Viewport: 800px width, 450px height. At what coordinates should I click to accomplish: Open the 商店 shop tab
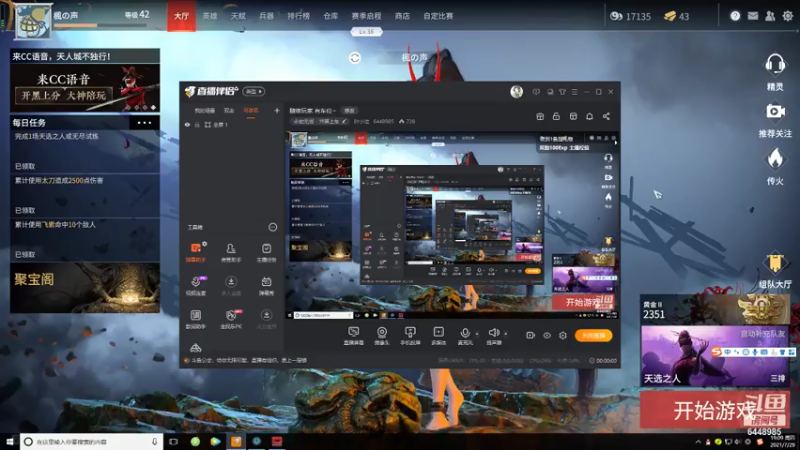coord(402,16)
